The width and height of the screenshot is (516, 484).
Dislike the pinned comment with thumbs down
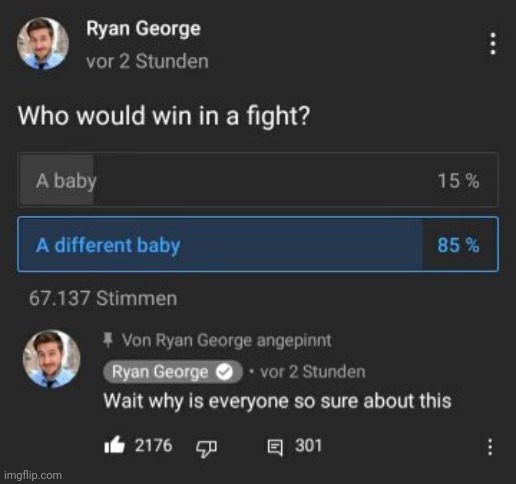click(x=206, y=447)
